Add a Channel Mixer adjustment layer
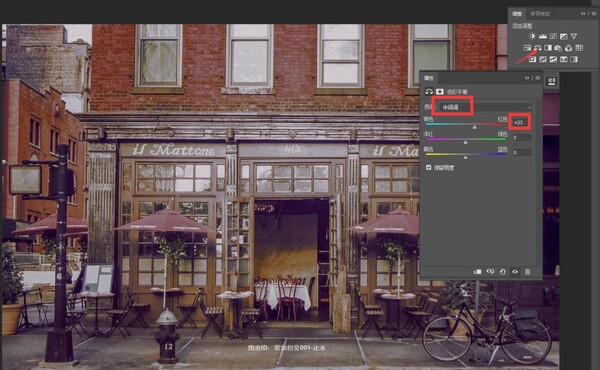600x370 pixels. coord(569,48)
